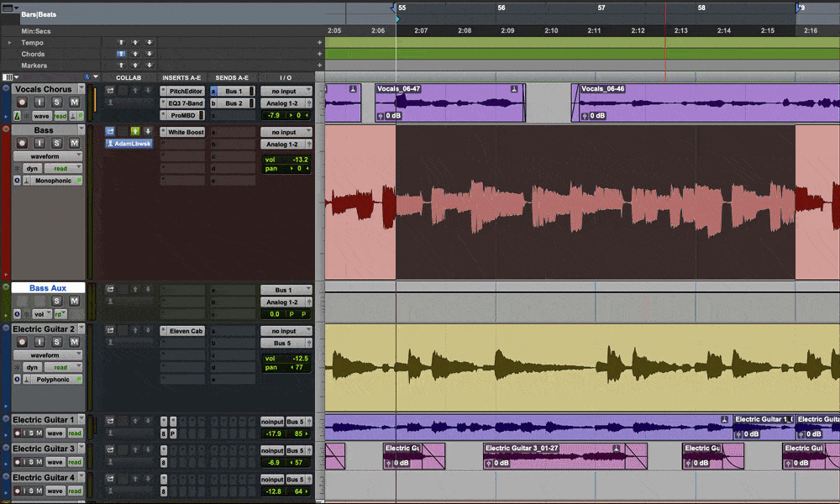Solo the Bass track
The height and width of the screenshot is (504, 840).
pyautogui.click(x=56, y=143)
